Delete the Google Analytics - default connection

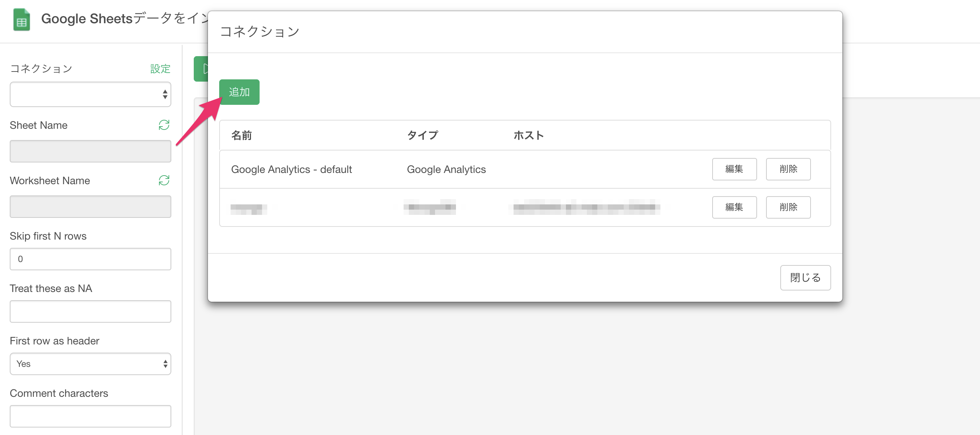788,169
